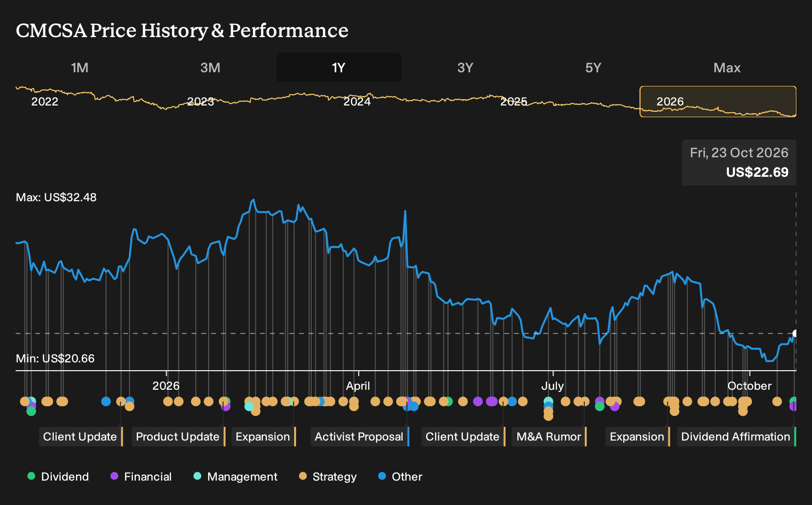Click the April axis label
The width and height of the screenshot is (812, 505).
(x=358, y=386)
